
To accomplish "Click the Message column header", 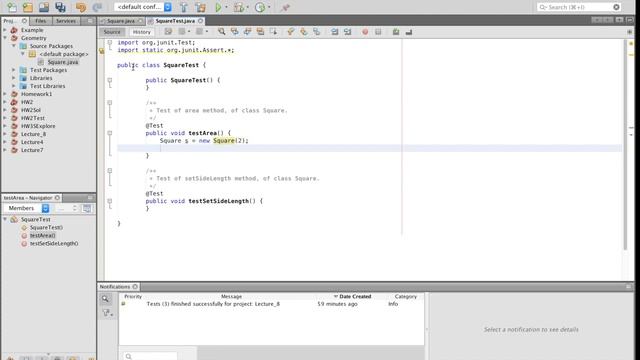I will [x=231, y=296].
